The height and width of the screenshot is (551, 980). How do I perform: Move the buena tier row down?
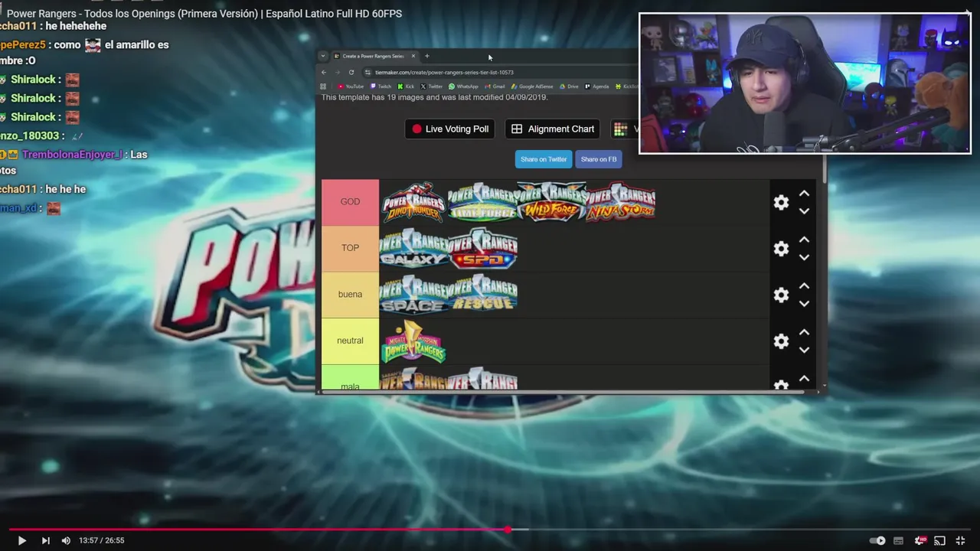(804, 304)
